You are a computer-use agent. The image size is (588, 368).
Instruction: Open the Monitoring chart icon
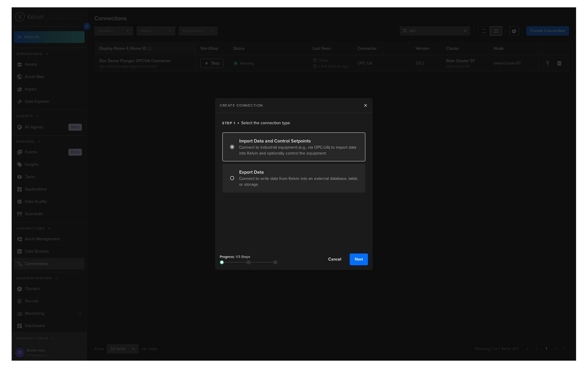(x=20, y=313)
